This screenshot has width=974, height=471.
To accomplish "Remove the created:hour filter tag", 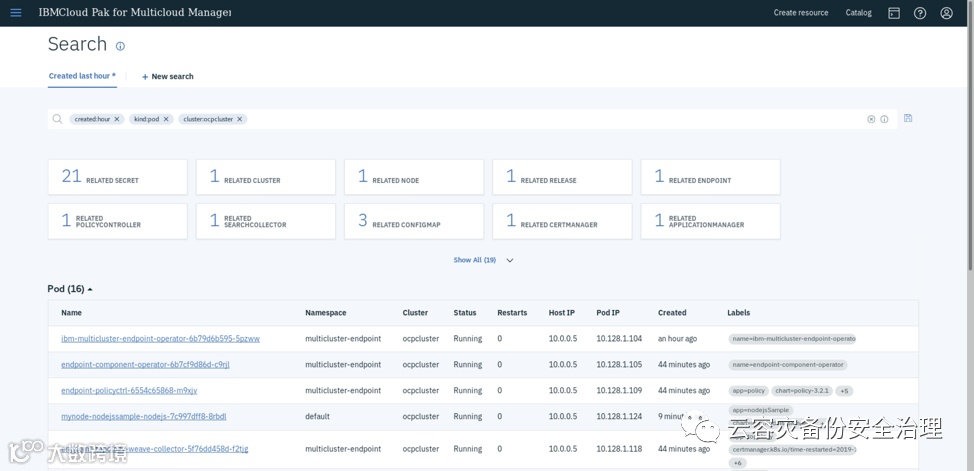I will (116, 119).
